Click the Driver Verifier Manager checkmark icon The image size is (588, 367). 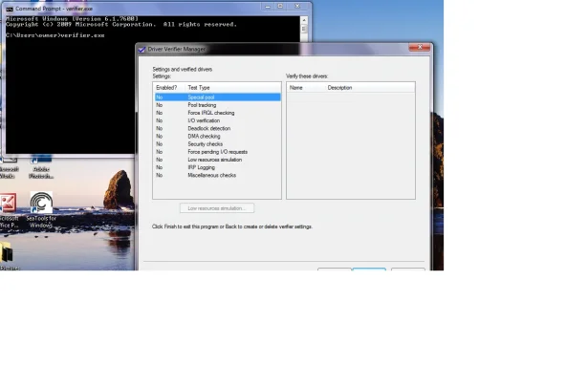click(142, 49)
